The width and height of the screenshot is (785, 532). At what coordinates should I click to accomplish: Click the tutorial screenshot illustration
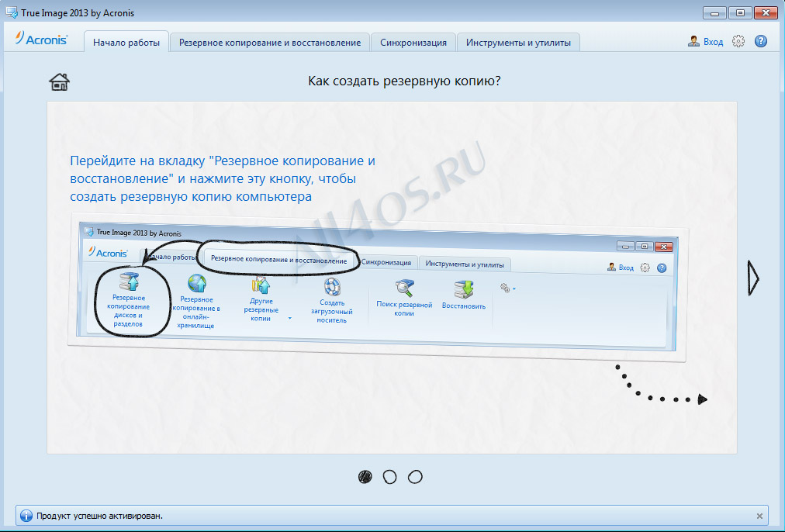[x=378, y=288]
